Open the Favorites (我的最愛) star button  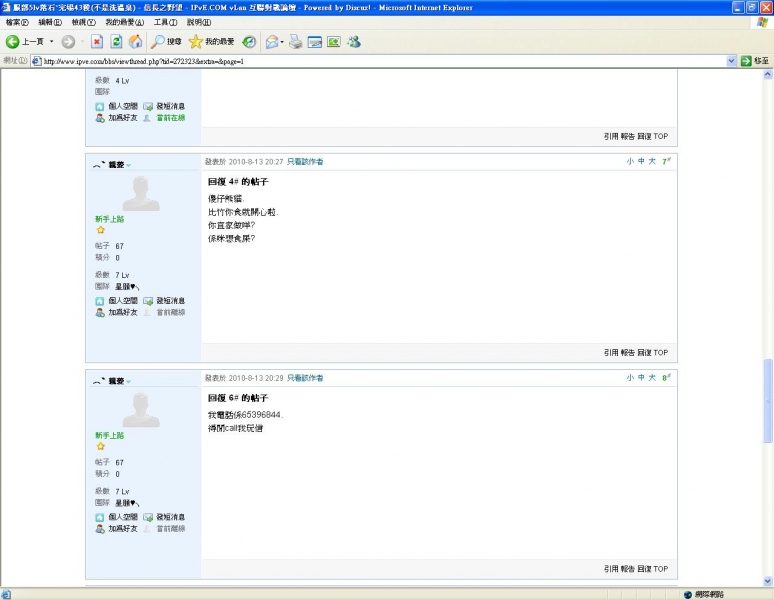coord(211,41)
